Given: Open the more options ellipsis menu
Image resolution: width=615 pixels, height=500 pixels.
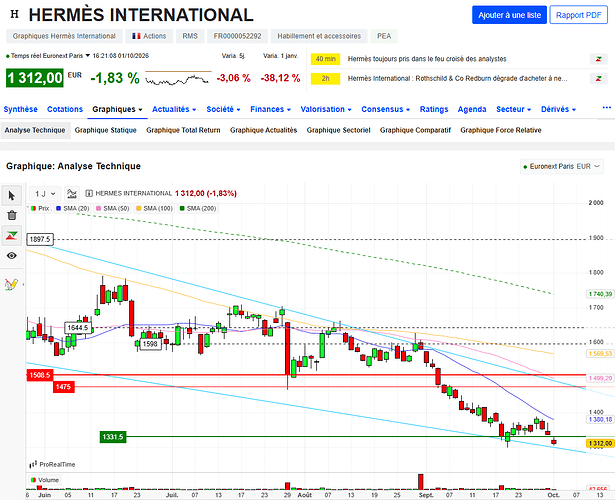Looking at the screenshot, I should [606, 107].
